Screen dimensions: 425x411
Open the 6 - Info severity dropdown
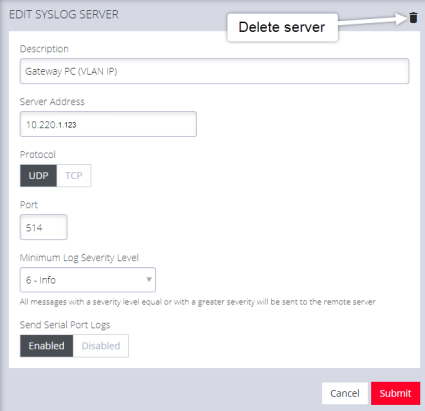click(x=88, y=280)
